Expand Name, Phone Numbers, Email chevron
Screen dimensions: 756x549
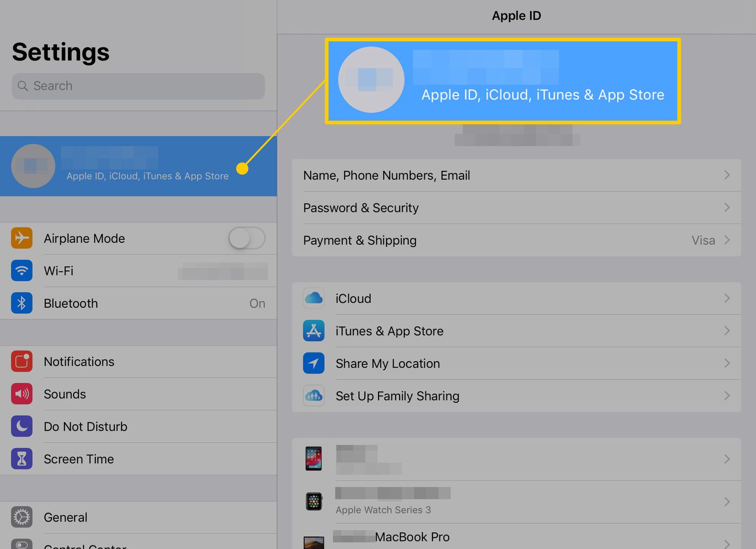727,175
